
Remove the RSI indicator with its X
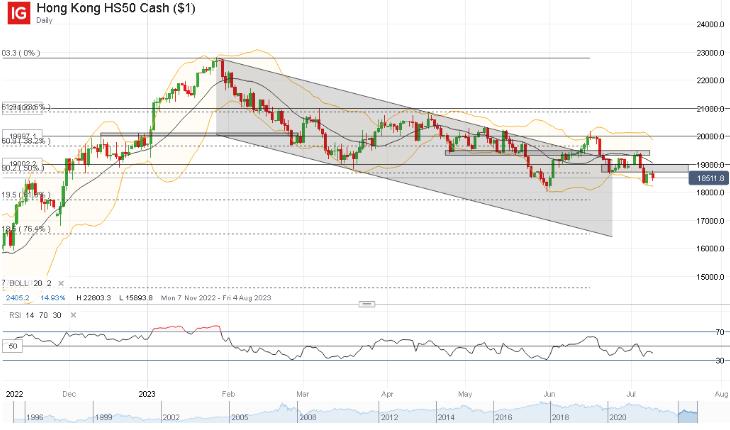pos(73,315)
